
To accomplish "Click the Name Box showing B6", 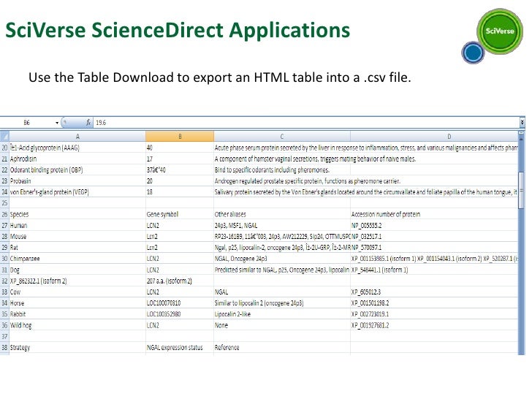I will [x=27, y=123].
